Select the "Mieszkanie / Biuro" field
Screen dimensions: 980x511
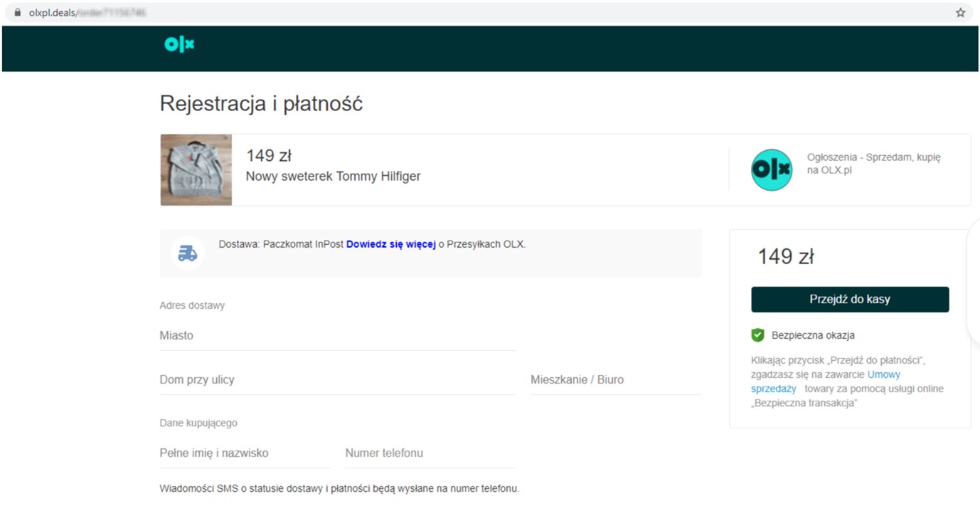[x=615, y=380]
